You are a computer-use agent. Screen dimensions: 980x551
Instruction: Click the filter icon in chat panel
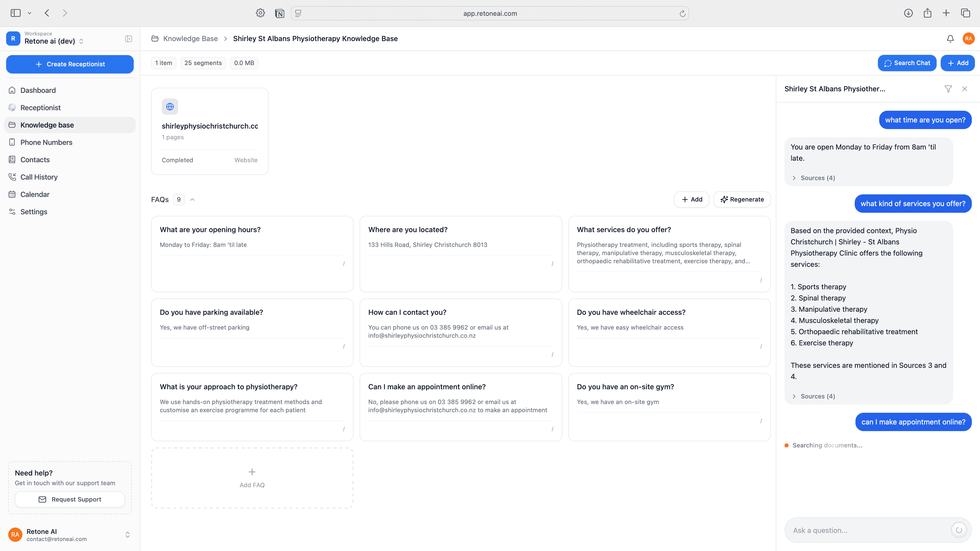click(948, 89)
